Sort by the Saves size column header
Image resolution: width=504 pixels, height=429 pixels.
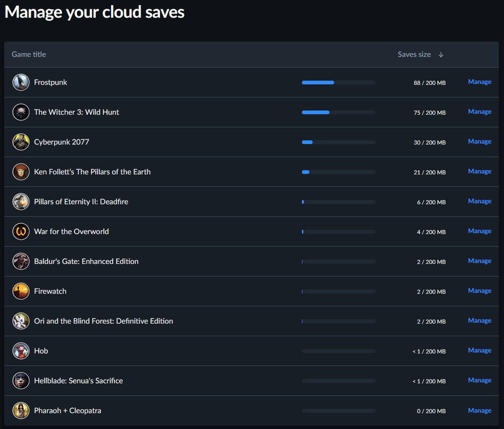(x=414, y=55)
